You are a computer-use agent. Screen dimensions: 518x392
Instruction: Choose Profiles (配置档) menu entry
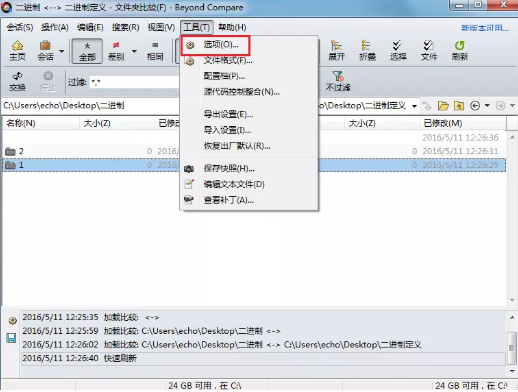click(x=249, y=76)
